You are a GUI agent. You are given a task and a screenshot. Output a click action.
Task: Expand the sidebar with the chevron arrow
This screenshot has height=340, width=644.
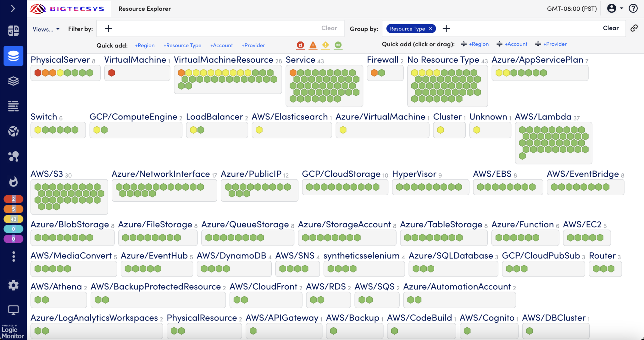(13, 8)
